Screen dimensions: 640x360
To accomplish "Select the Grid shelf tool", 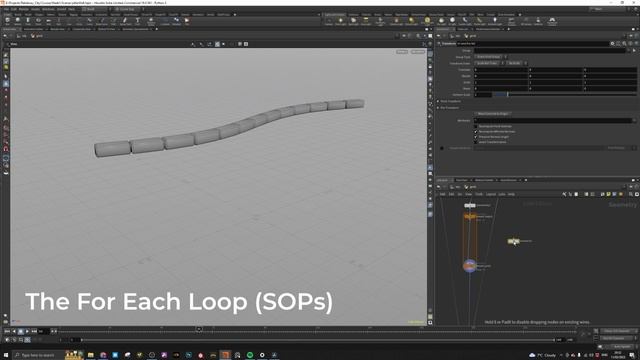I will click(x=48, y=21).
